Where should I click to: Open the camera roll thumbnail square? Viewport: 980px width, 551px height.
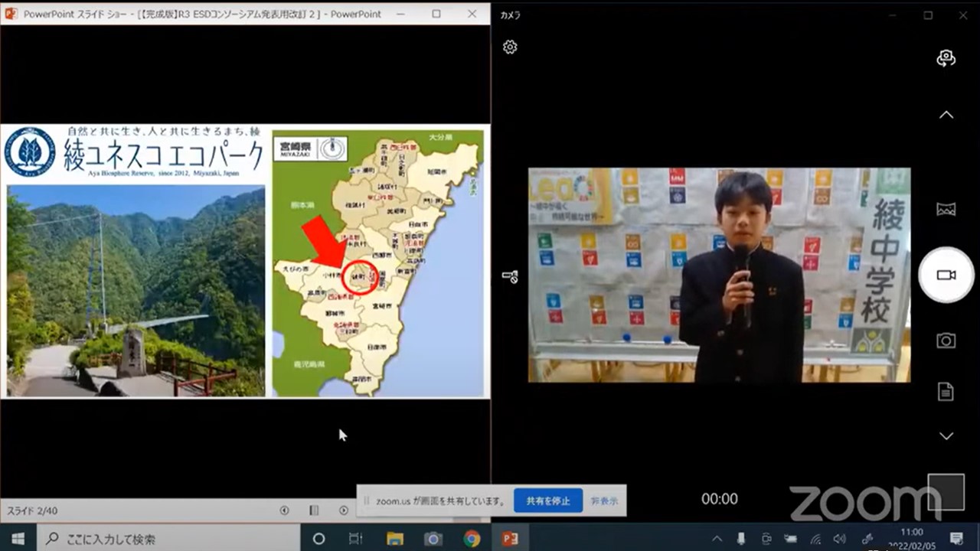click(x=946, y=491)
